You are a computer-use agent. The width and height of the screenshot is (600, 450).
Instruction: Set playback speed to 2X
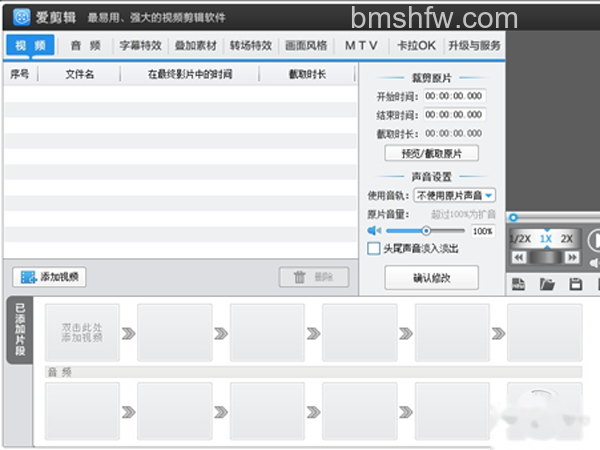pos(567,239)
